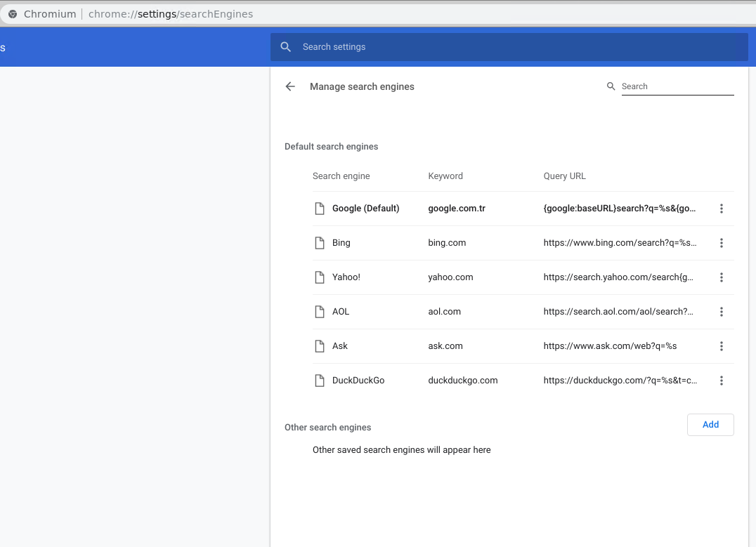Click the magnifier icon beside the engines Search field
This screenshot has width=756, height=547.
(611, 86)
